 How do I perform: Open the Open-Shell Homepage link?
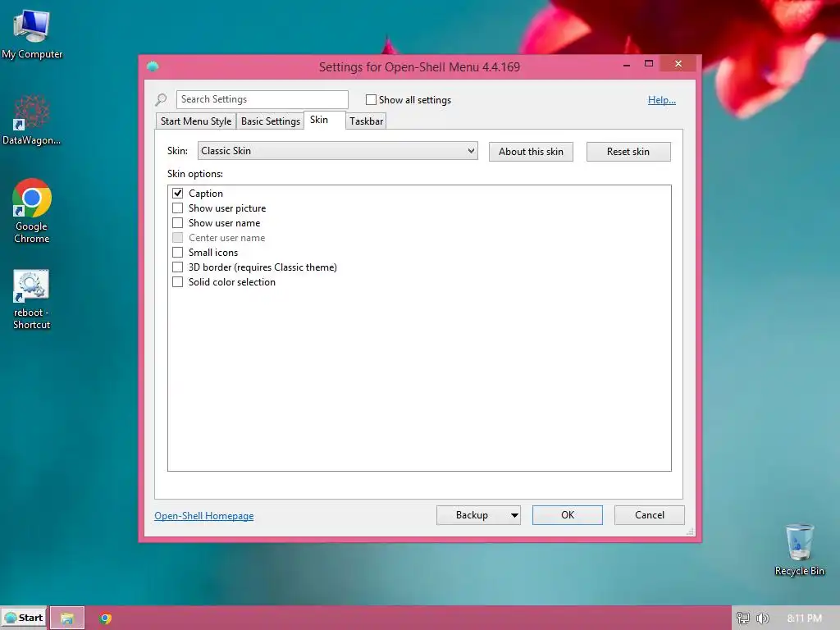[x=204, y=516]
